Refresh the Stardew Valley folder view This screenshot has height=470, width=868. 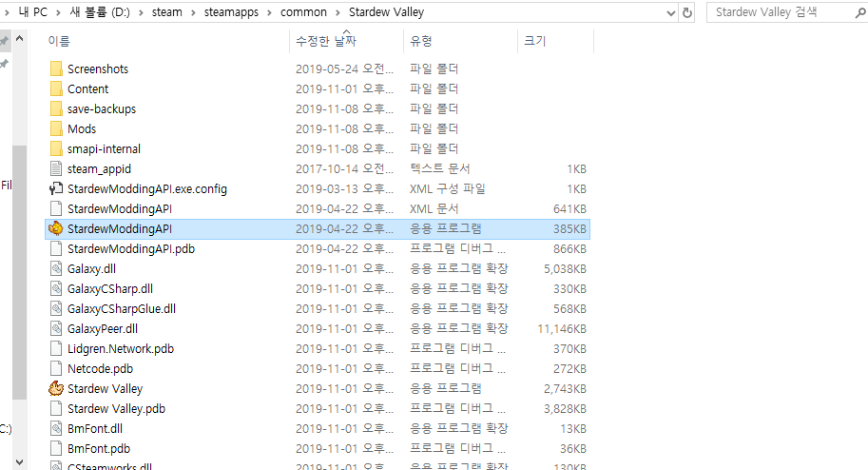(x=687, y=12)
